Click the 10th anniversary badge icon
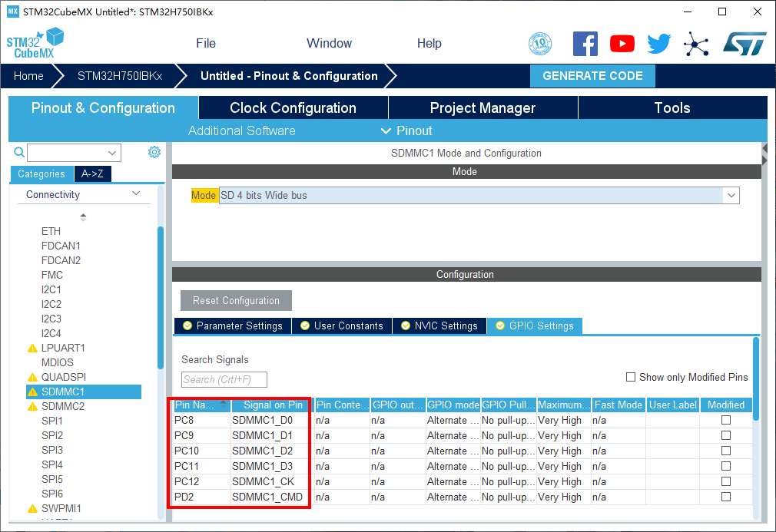 (541, 44)
